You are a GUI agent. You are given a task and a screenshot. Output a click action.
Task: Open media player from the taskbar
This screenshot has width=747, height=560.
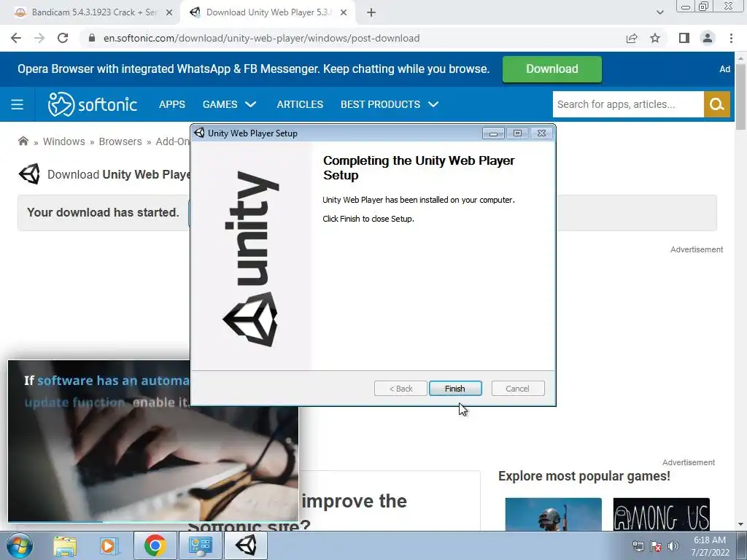(x=109, y=545)
